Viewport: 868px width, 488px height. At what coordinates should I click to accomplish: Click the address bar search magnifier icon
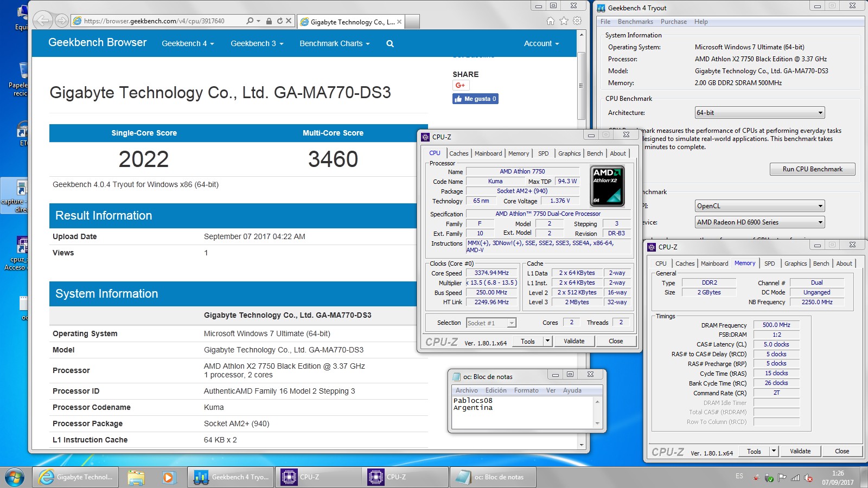tap(250, 21)
